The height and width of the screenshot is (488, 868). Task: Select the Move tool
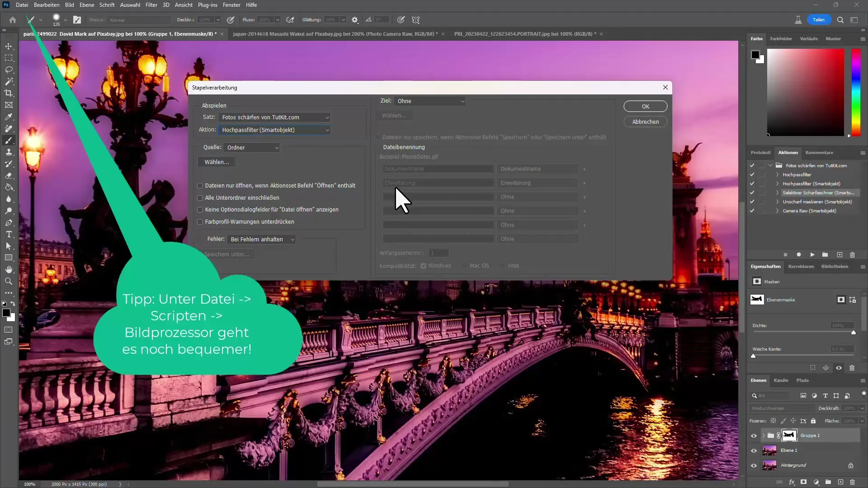(x=9, y=47)
